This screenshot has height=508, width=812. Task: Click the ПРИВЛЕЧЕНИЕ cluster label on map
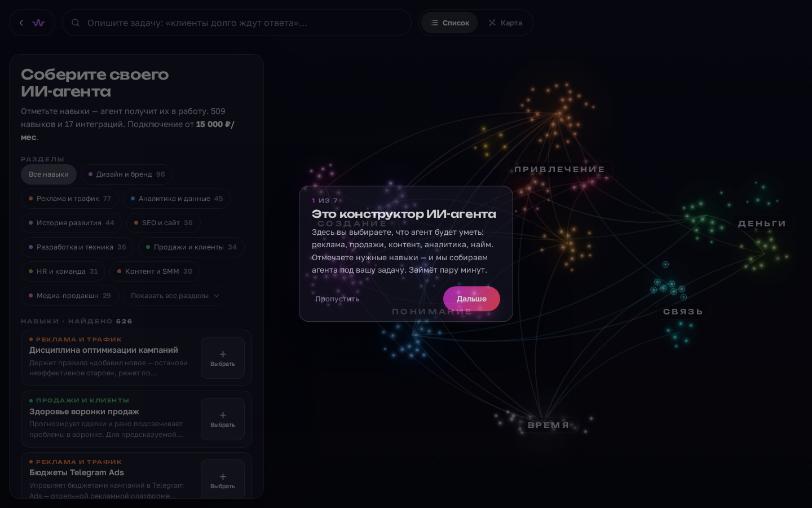(559, 169)
